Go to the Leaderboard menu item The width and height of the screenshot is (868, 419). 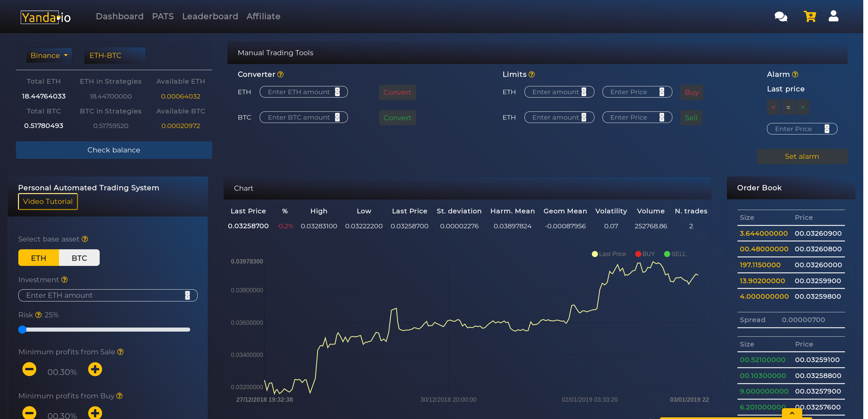tap(210, 16)
